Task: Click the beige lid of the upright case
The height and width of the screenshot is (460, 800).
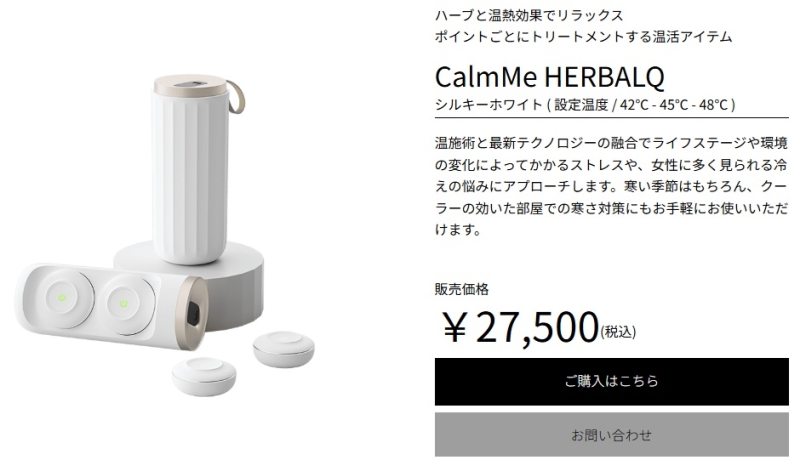Action: pos(191,86)
